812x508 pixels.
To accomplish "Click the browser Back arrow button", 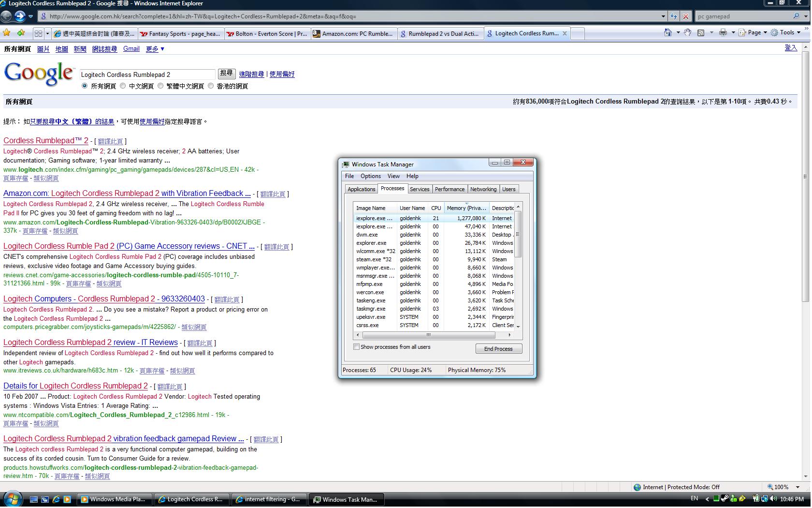I will tap(6, 16).
